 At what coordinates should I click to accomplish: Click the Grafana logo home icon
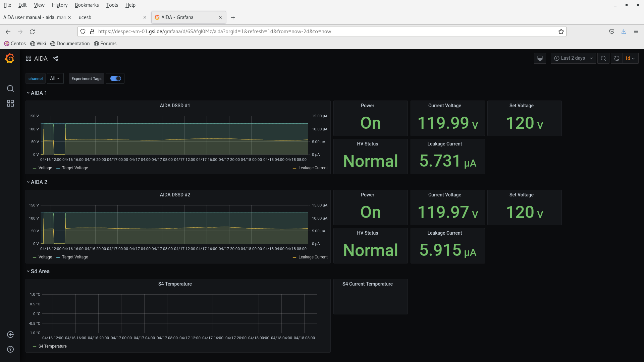coord(10,59)
